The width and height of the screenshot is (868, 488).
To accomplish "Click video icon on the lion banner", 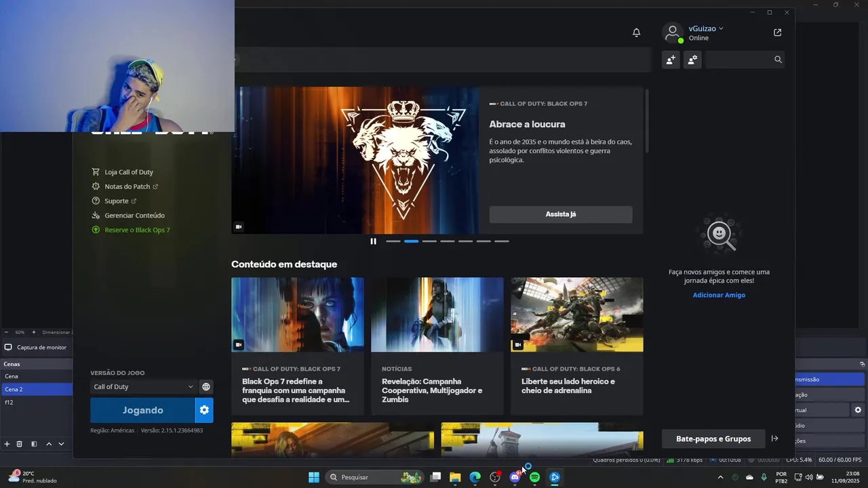I will click(x=239, y=226).
